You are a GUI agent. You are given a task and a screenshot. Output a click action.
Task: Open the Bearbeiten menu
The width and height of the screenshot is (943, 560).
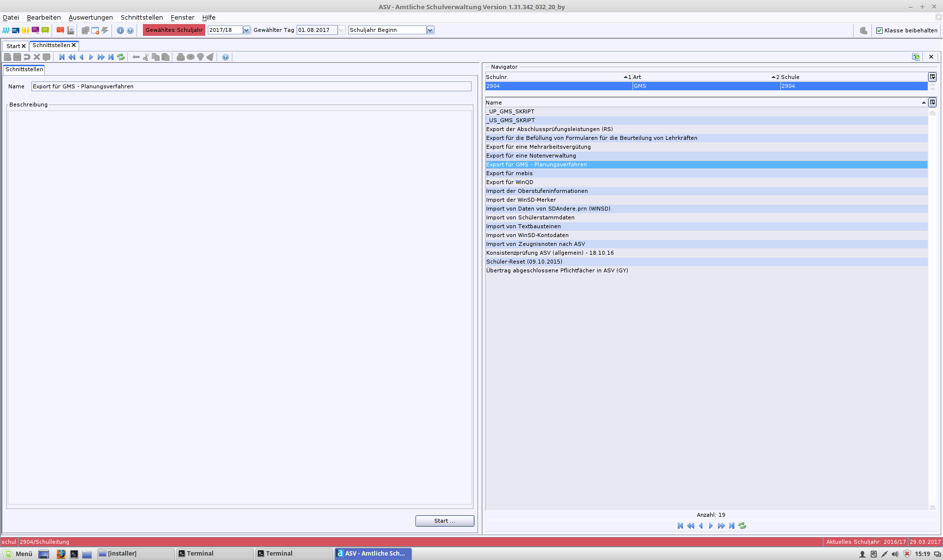[44, 17]
